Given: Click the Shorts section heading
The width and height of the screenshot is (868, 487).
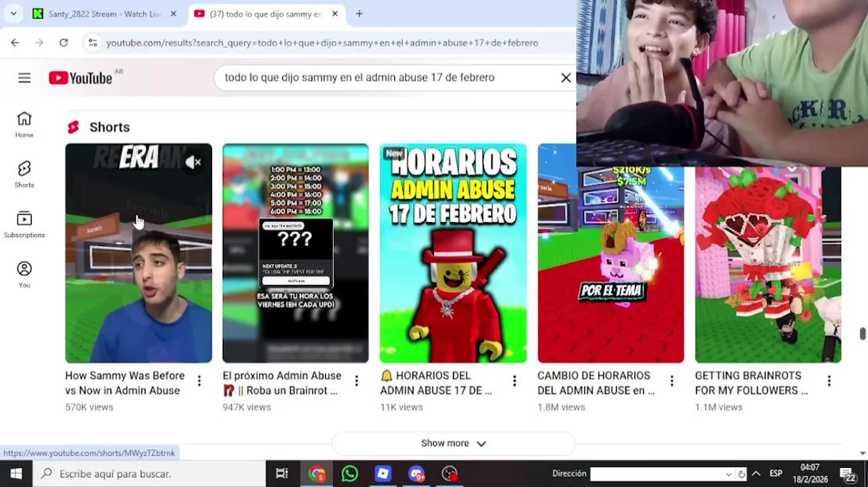Looking at the screenshot, I should 110,127.
